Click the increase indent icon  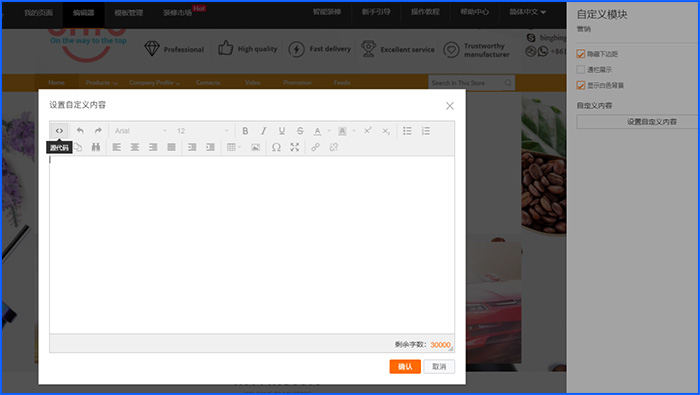[x=211, y=147]
